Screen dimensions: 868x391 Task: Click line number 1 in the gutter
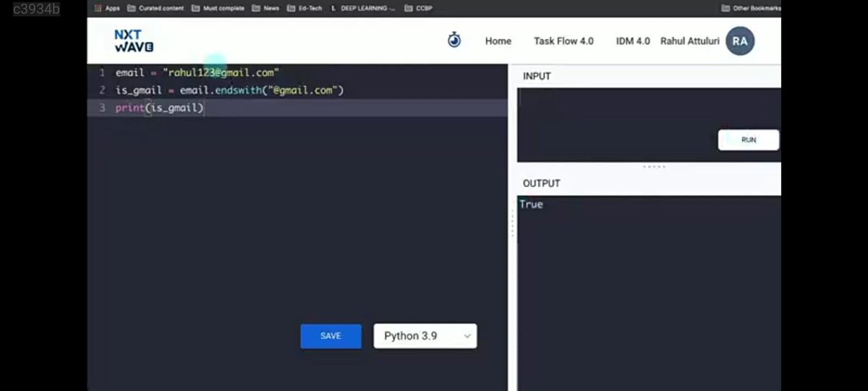click(x=102, y=73)
